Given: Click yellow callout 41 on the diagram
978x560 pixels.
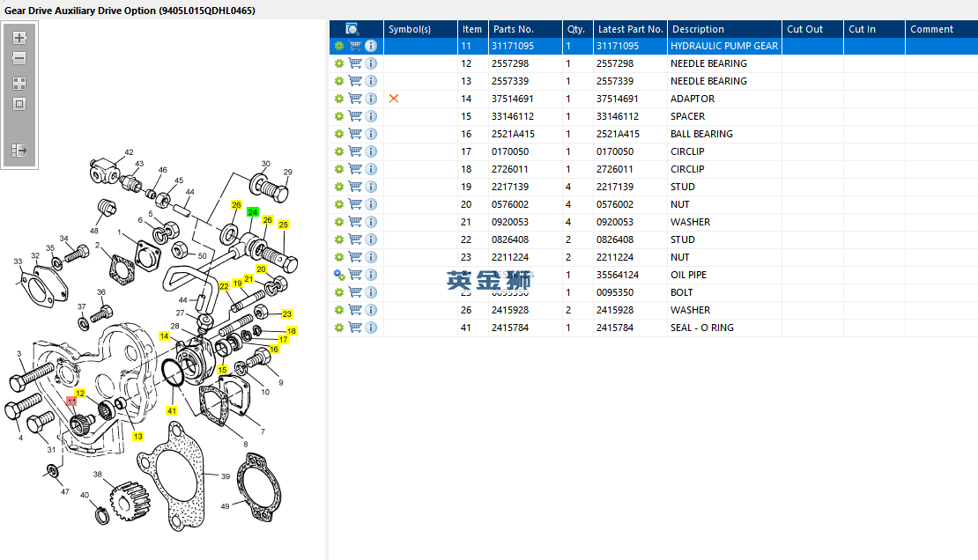Looking at the screenshot, I should pos(172,410).
